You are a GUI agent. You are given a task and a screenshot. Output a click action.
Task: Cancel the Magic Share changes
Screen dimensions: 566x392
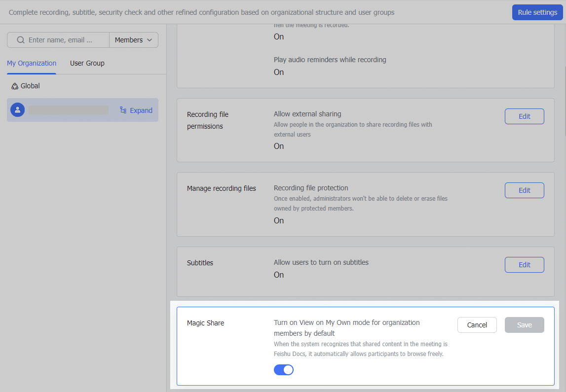(477, 325)
